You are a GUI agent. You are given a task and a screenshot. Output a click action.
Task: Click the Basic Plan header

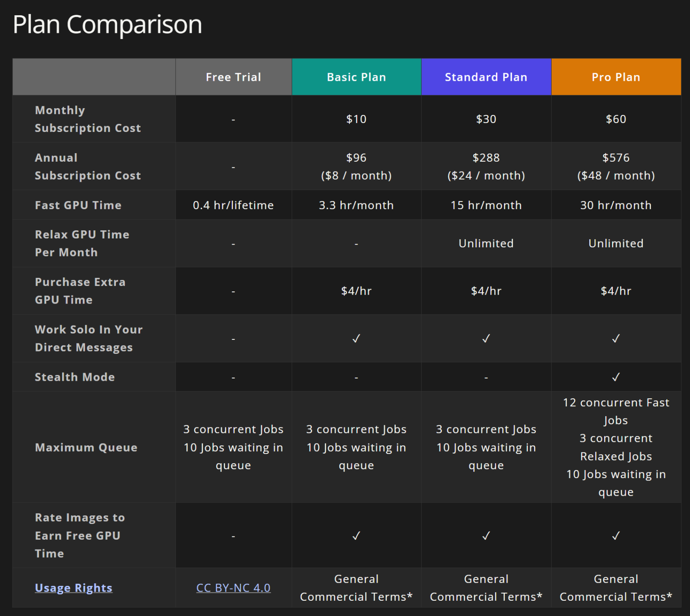pos(356,77)
